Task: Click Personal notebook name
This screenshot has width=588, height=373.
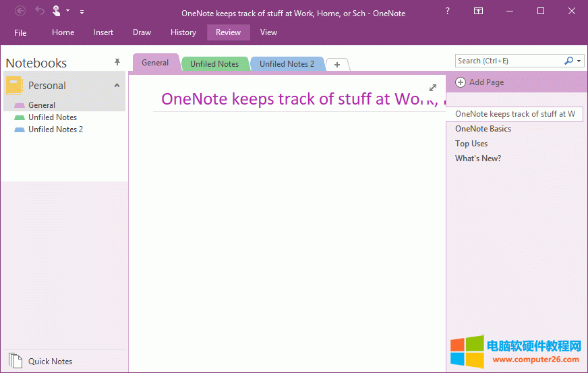Action: [47, 86]
